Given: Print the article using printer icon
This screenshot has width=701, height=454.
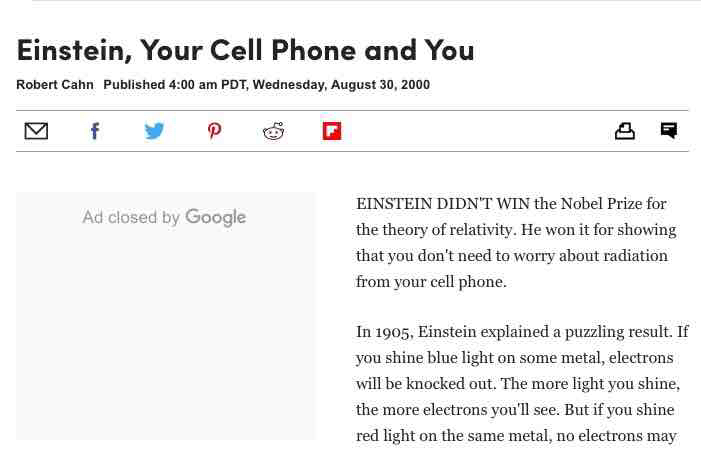Looking at the screenshot, I should 625,131.
